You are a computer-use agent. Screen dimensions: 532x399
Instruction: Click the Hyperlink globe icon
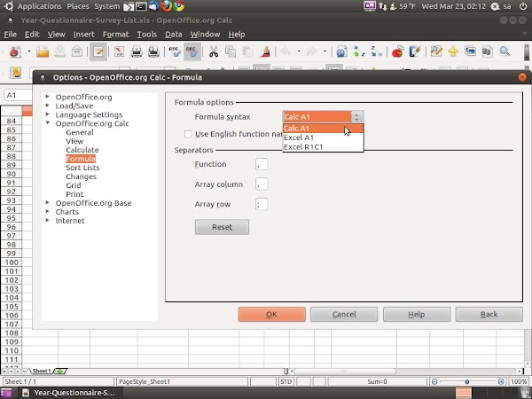tap(341, 52)
